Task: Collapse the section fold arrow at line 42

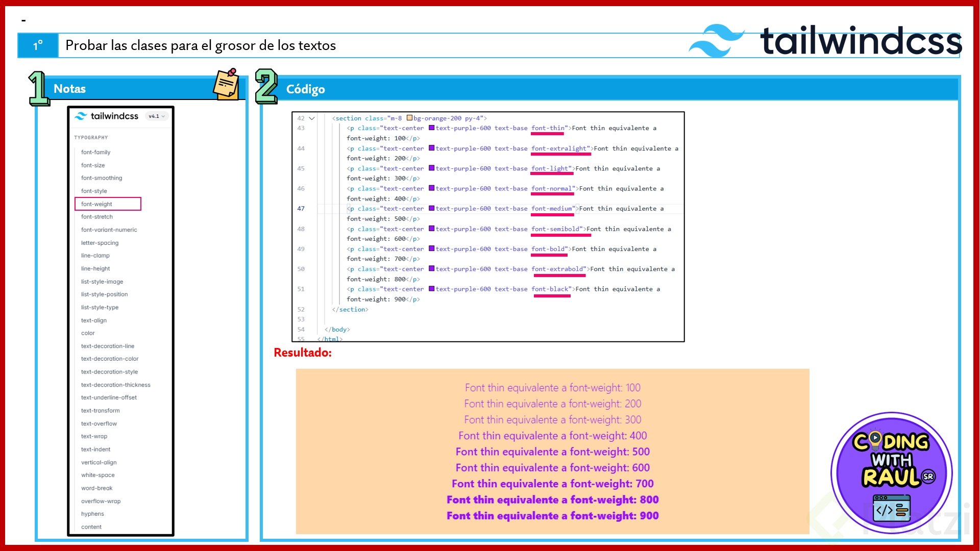Action: [x=312, y=118]
